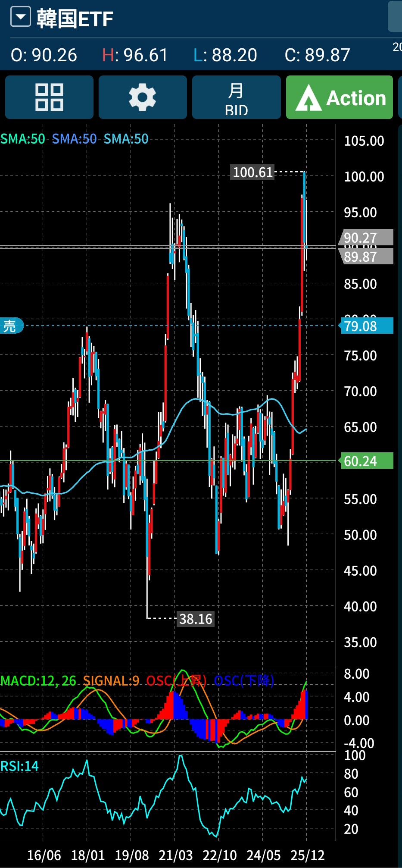Open the 韓国ETF symbol dropdown arrow
The image size is (402, 868).
[x=20, y=17]
